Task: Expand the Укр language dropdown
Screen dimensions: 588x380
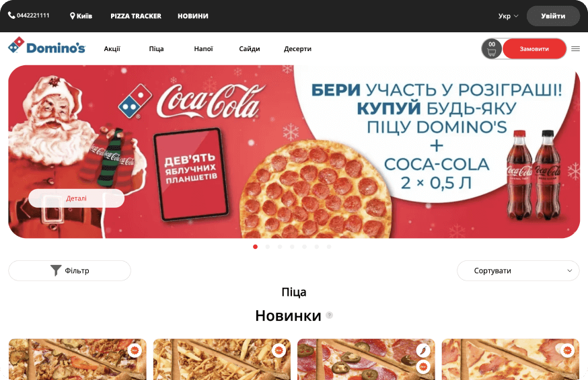Action: [x=508, y=16]
